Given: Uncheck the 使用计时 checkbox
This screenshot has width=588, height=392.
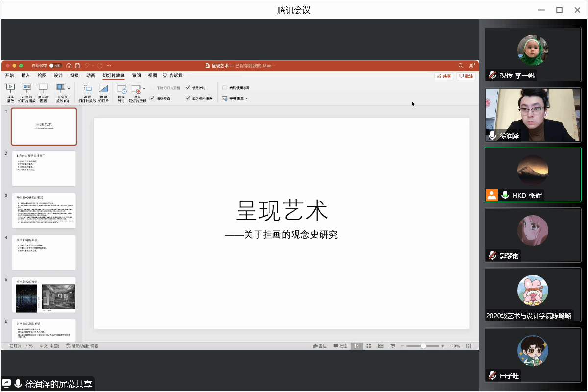Looking at the screenshot, I should click(x=188, y=88).
